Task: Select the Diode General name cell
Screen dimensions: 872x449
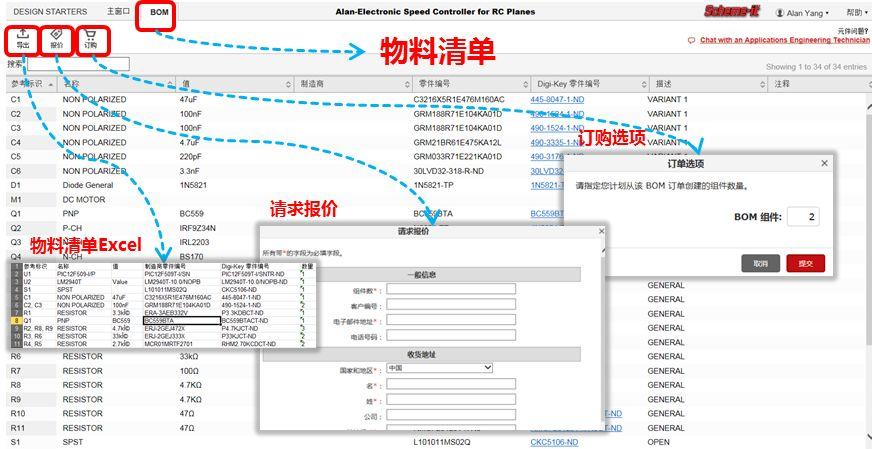Action: click(88, 185)
